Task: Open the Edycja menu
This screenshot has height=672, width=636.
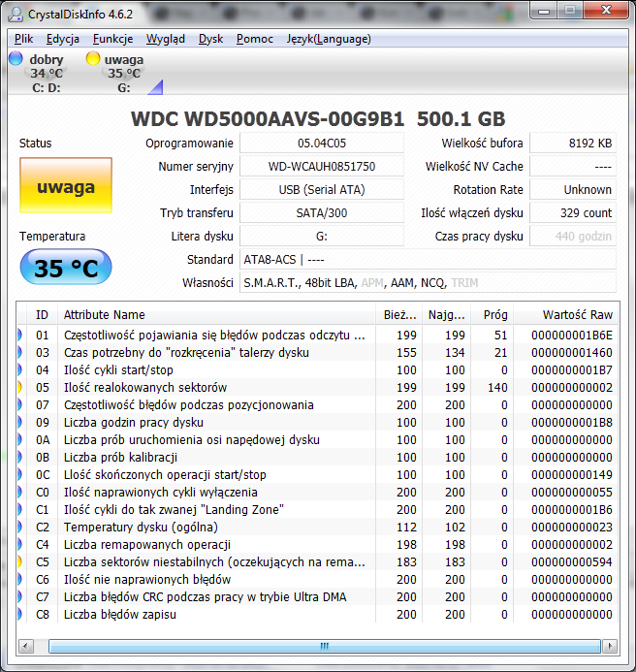Action: click(63, 39)
